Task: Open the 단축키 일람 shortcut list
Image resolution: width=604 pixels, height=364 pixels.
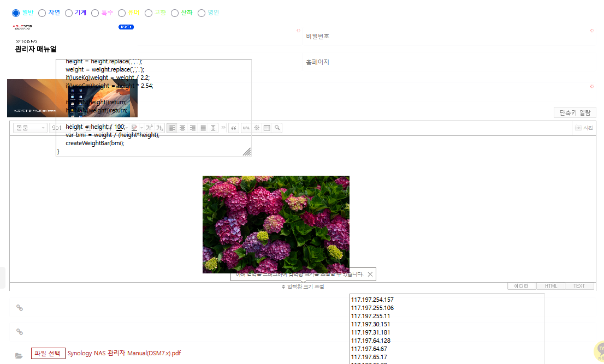Action: coord(575,112)
